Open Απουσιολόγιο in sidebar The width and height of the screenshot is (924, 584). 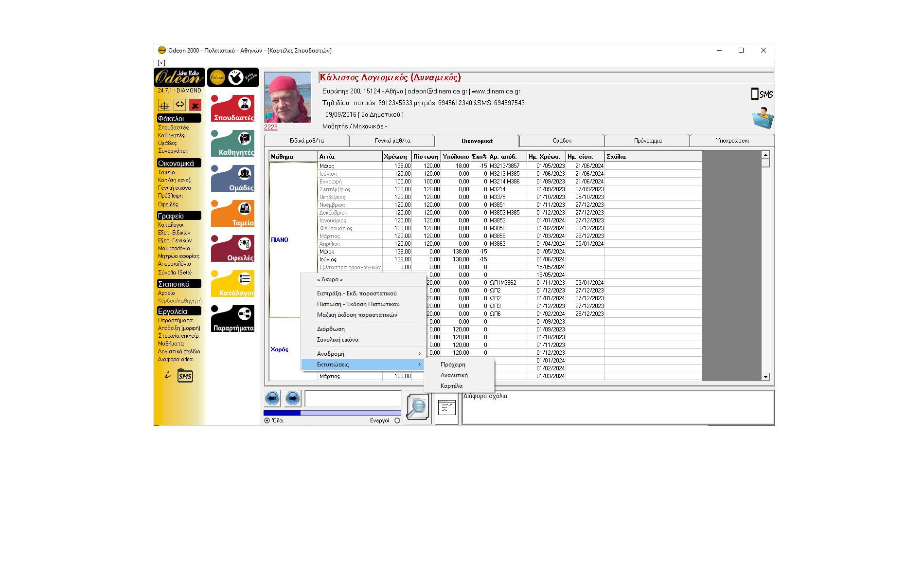tap(174, 264)
